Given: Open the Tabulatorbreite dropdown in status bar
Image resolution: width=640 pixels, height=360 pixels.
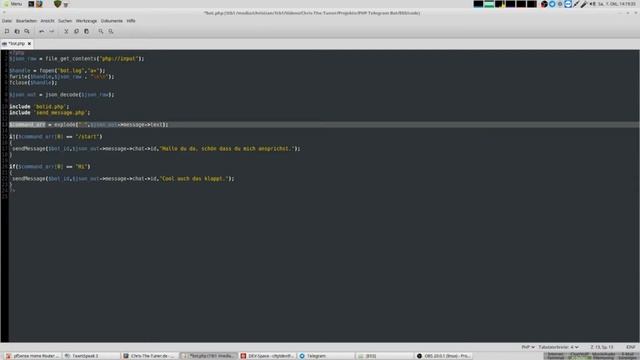Looking at the screenshot, I should click(x=558, y=347).
